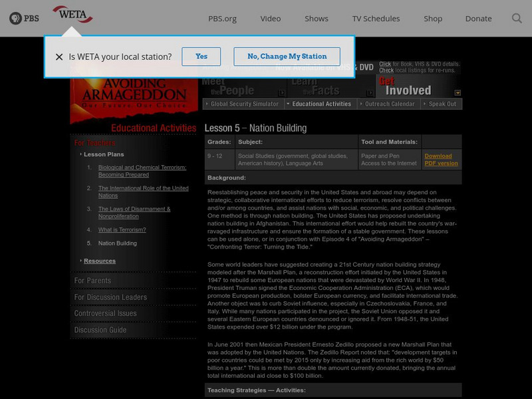
Task: Open the TV Schedules menu
Action: (376, 19)
